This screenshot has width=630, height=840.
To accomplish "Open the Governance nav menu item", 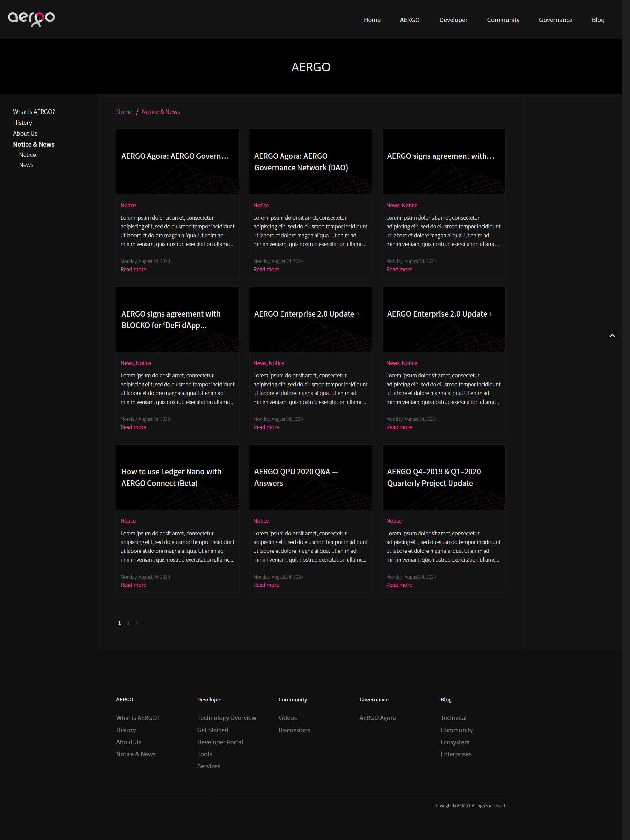I will coord(555,20).
